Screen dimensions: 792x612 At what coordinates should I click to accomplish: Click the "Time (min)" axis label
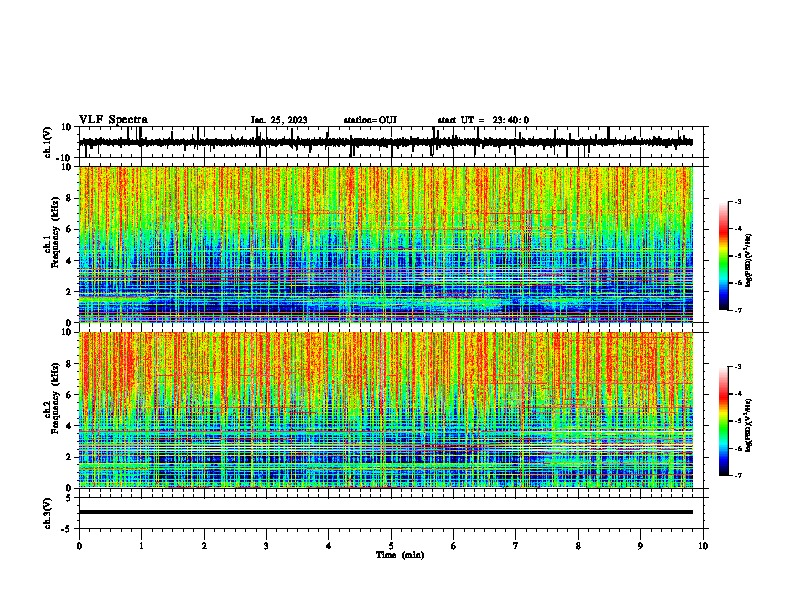(400, 555)
